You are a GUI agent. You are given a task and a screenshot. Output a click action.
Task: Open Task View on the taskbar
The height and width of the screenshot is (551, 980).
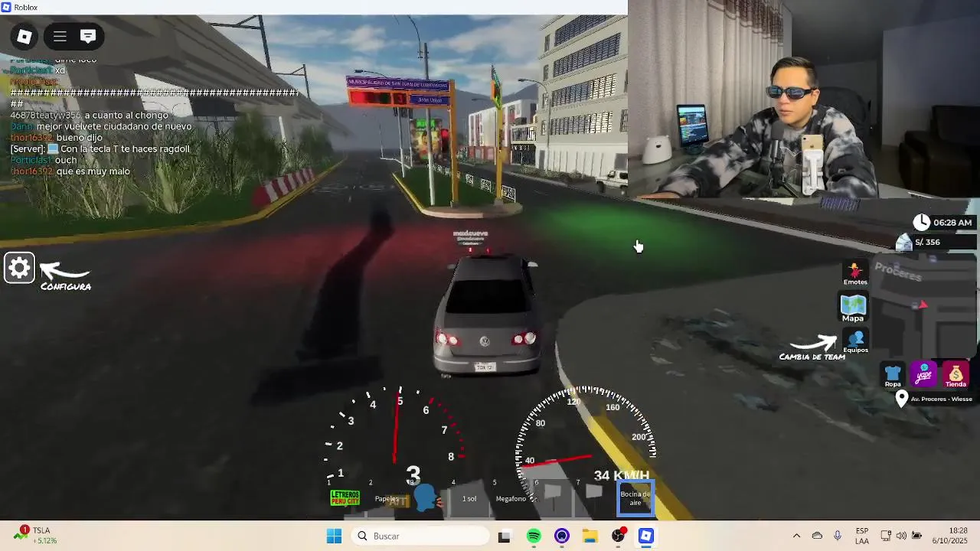[504, 536]
